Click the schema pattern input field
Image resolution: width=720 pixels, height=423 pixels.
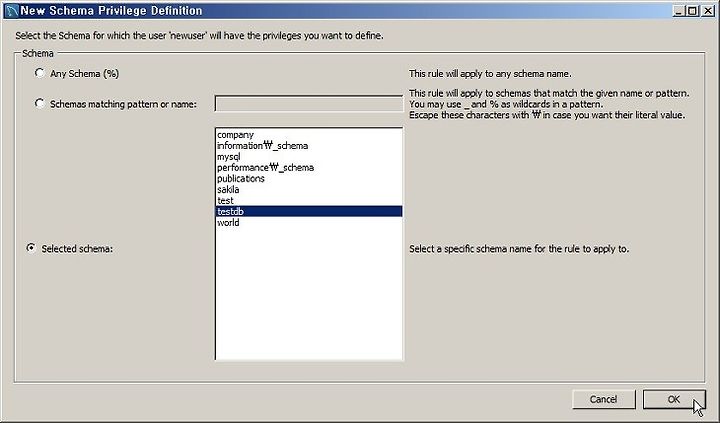(x=309, y=104)
